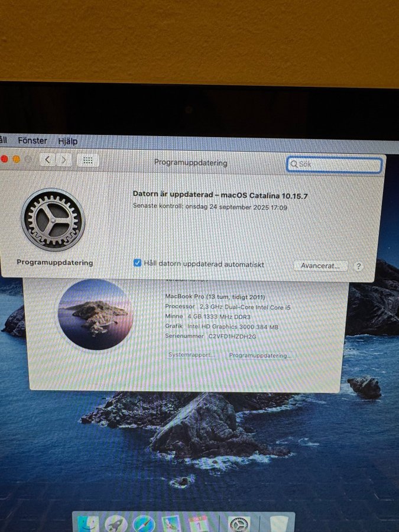Toggle 'Håll datorn uppdaterad automatiskt' checkbox
The image size is (399, 532).
(137, 264)
